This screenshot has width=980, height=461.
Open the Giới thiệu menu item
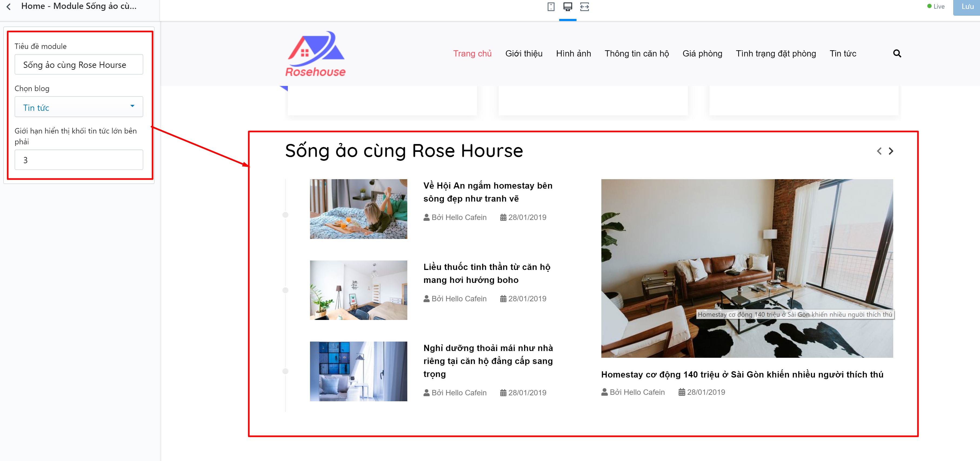pos(524,54)
